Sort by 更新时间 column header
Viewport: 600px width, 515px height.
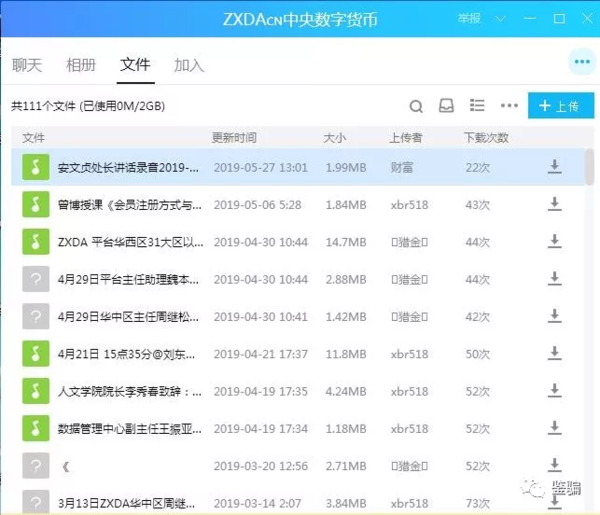coord(234,137)
